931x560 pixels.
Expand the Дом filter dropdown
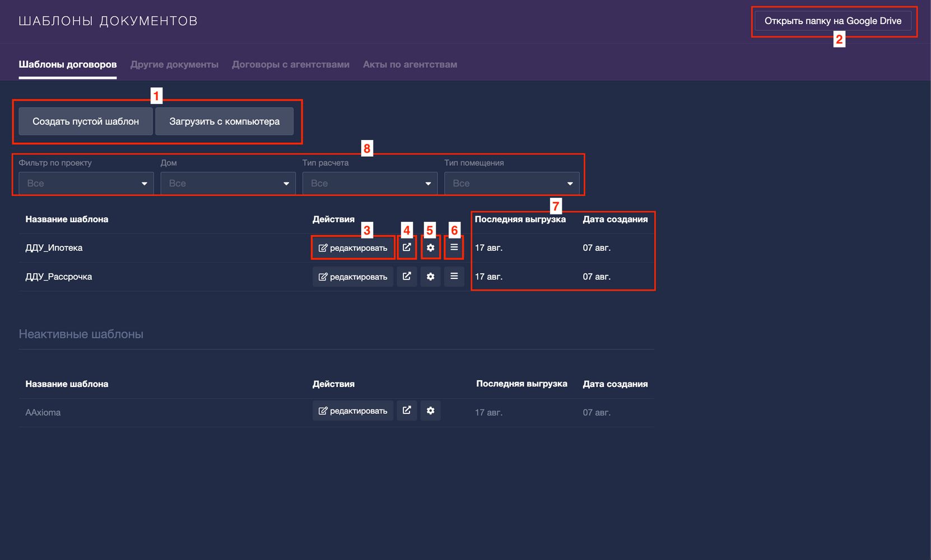pyautogui.click(x=228, y=184)
